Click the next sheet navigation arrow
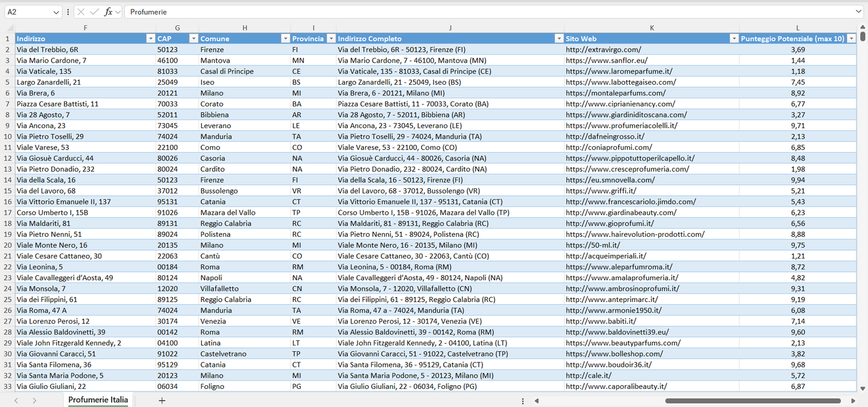Image resolution: width=868 pixels, height=407 pixels. [x=34, y=400]
